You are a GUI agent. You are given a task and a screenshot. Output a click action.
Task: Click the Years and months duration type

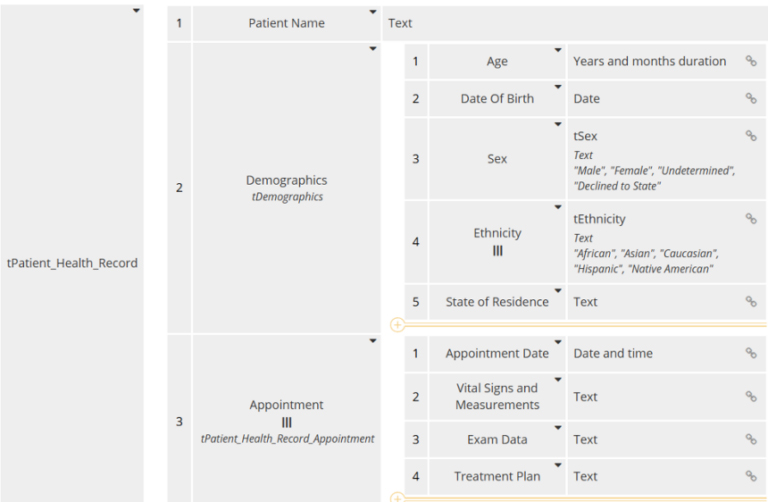click(649, 61)
